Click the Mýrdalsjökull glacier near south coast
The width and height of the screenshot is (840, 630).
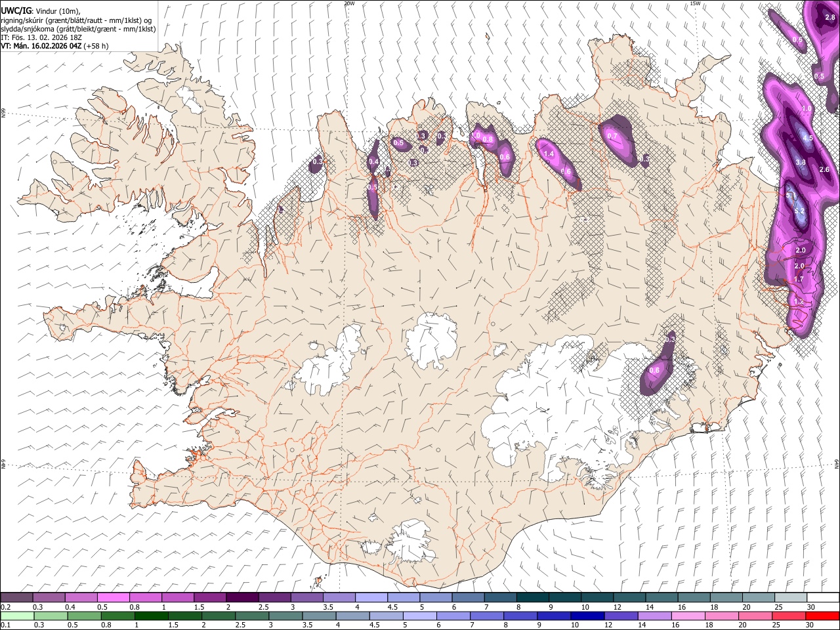click(x=410, y=541)
